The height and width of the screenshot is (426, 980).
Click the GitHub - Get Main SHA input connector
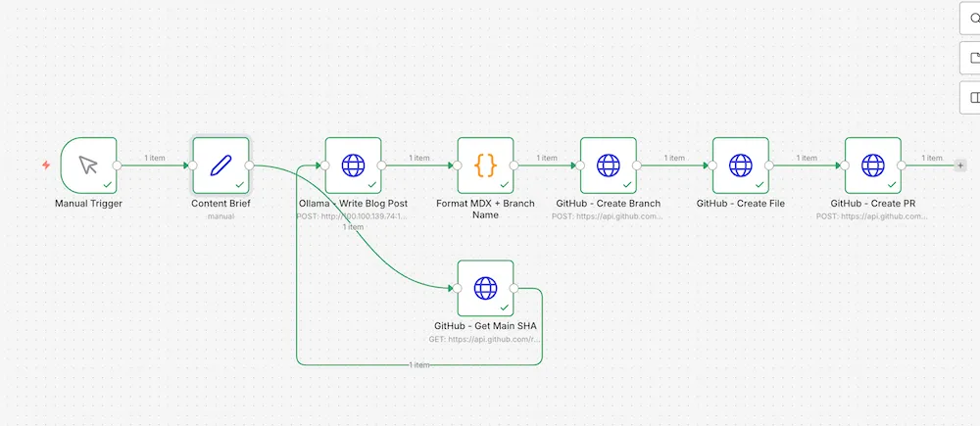click(x=458, y=288)
